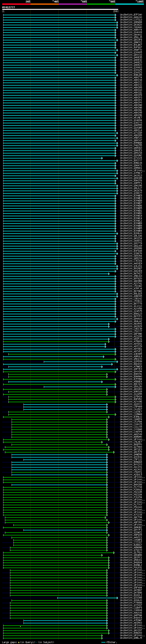View the UniRef100_Q42829 hit
Viewport: 146px width, 644px height.
pyautogui.click(x=131, y=326)
